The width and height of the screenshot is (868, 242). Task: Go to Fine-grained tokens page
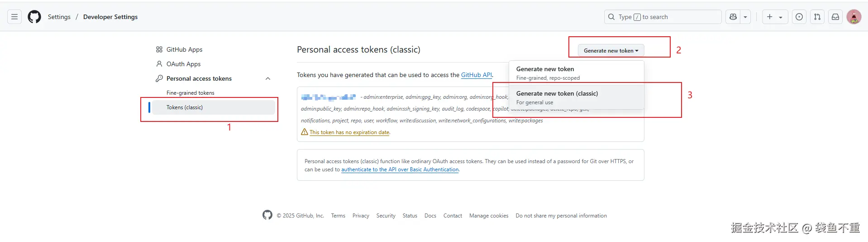190,93
